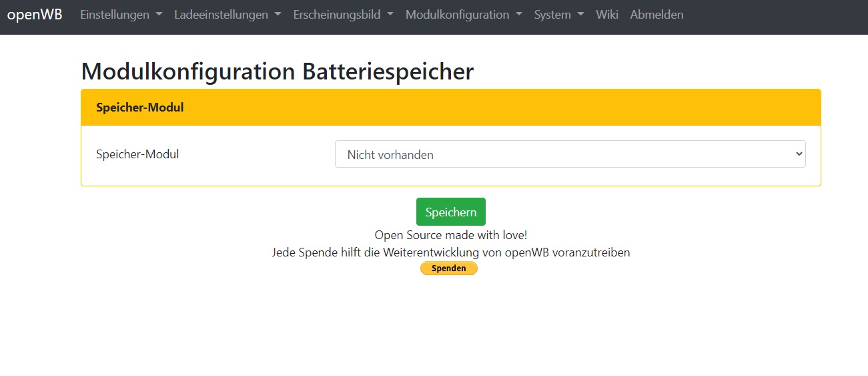Log out via the Abmelden link
Screen dimensions: 868x376
coord(657,15)
